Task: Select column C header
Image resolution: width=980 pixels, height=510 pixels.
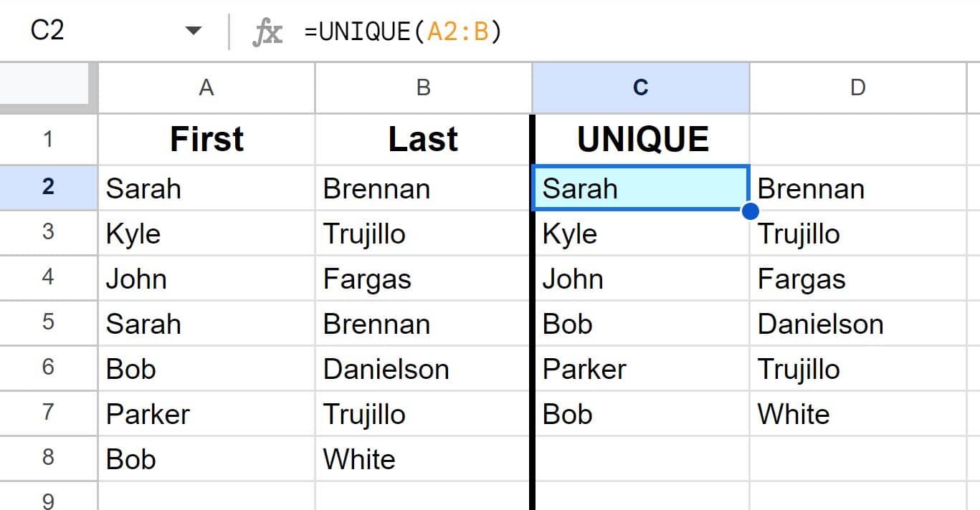Action: click(x=641, y=87)
